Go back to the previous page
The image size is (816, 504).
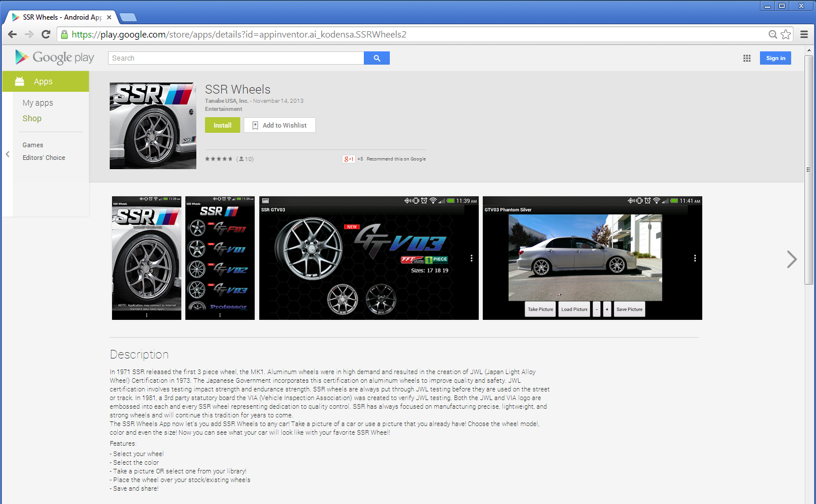[x=12, y=35]
